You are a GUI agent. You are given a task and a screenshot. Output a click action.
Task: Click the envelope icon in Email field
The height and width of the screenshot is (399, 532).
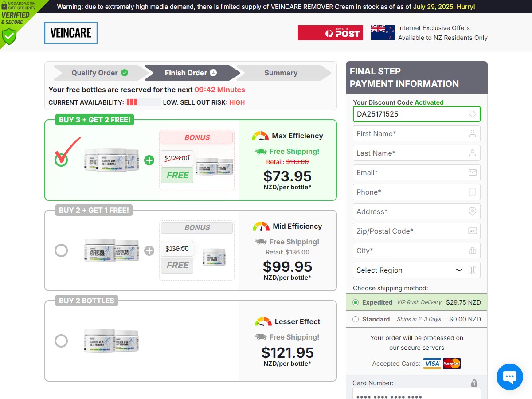tap(473, 172)
